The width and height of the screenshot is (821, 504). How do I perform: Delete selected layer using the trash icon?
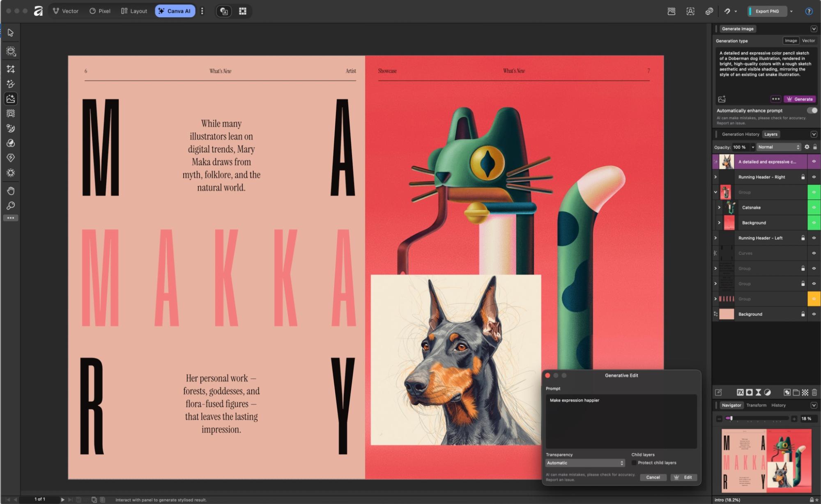click(x=814, y=392)
